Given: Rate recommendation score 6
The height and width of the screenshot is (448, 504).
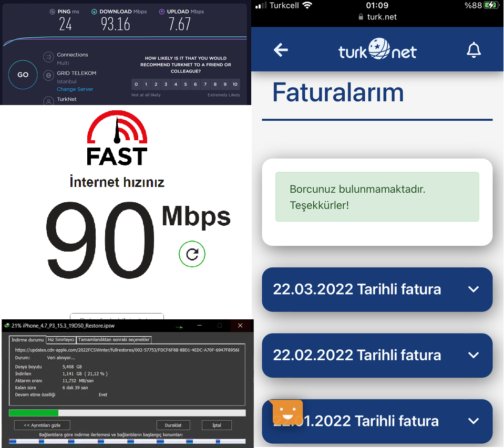Looking at the screenshot, I should pyautogui.click(x=196, y=84).
